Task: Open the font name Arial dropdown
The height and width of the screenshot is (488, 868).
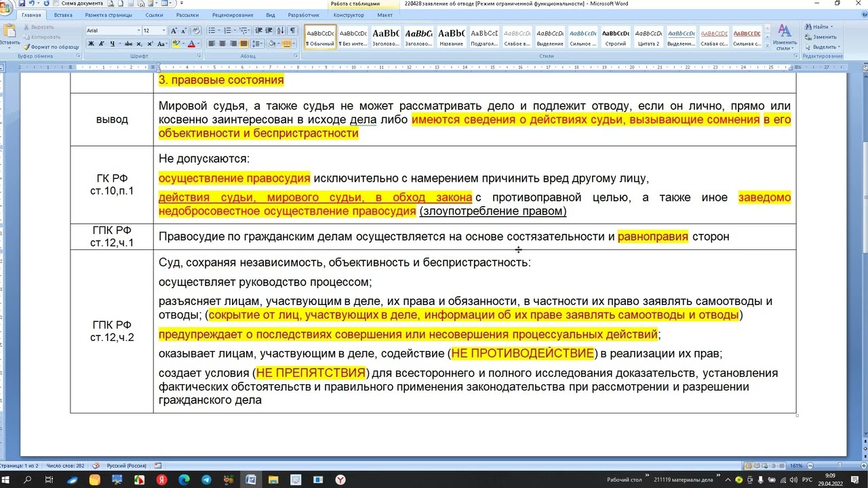Action: click(x=139, y=30)
